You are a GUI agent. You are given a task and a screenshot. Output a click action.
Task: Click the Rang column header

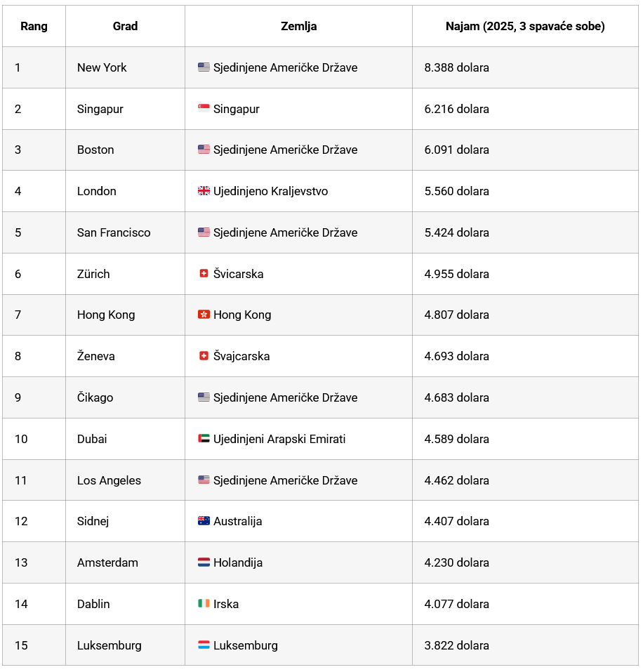[34, 26]
